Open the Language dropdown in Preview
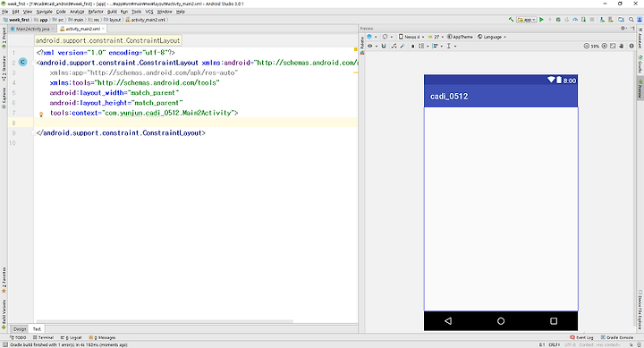 [x=492, y=37]
